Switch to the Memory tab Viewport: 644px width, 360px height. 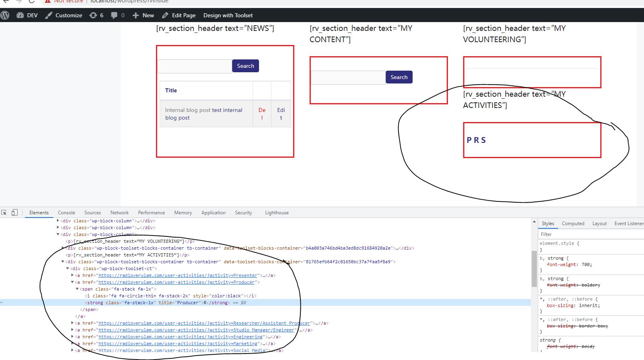click(x=183, y=213)
